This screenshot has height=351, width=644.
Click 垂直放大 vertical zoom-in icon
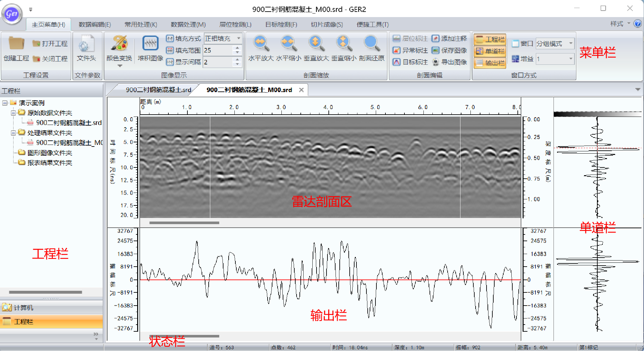tap(316, 43)
